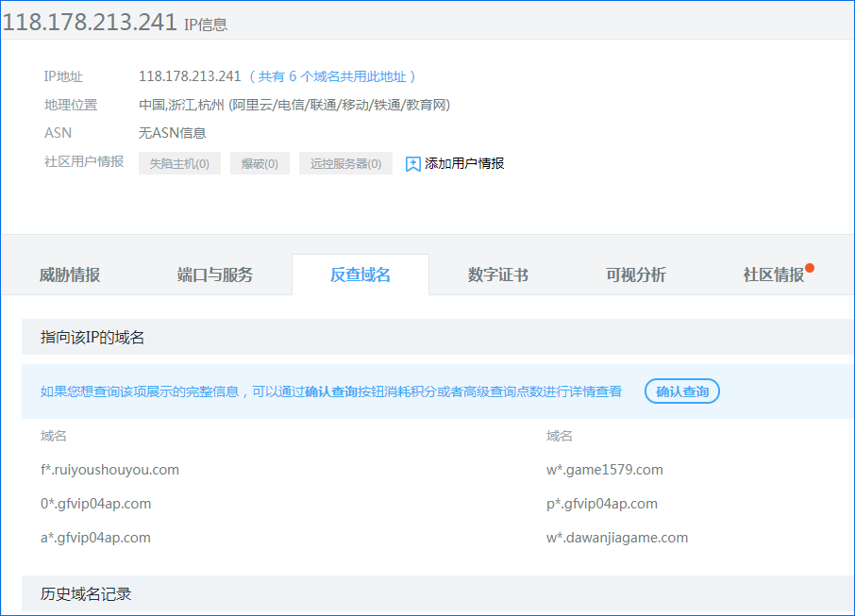Click the 添加用户情报 link
855x616 pixels.
coord(464,163)
